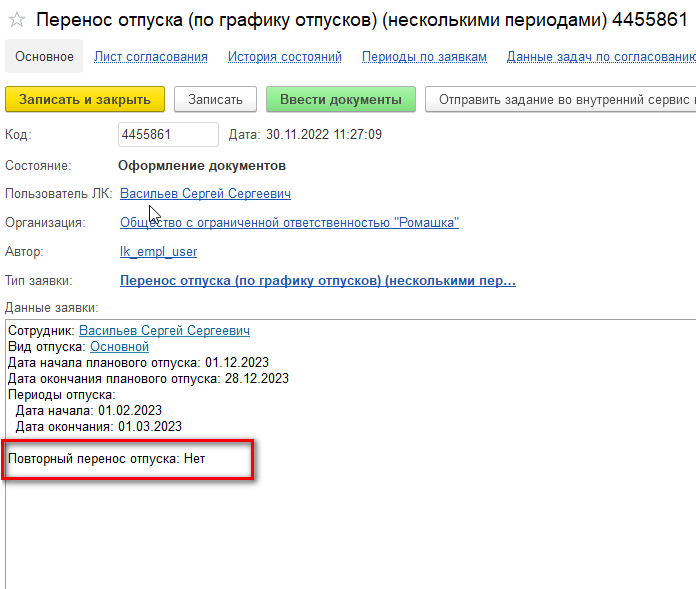Click the Повторный перенос отпуска line
Image resolution: width=696 pixels, height=589 pixels.
pos(107,459)
